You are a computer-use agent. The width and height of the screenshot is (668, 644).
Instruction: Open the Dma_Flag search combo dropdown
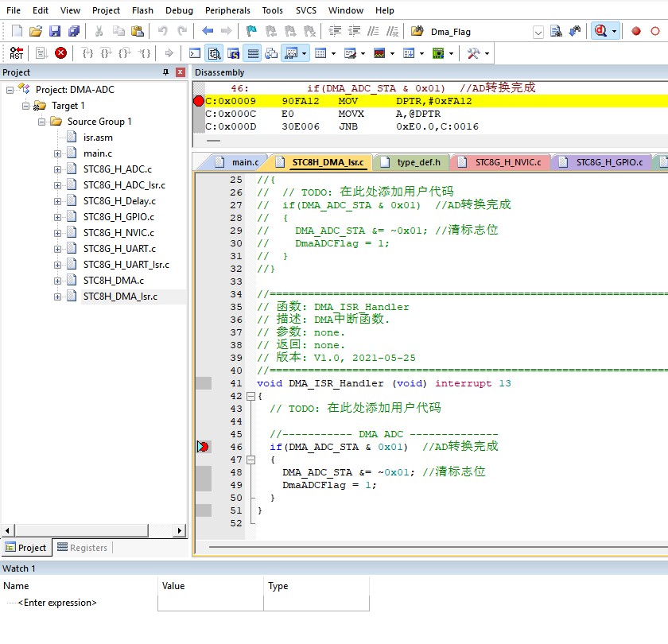coord(538,32)
